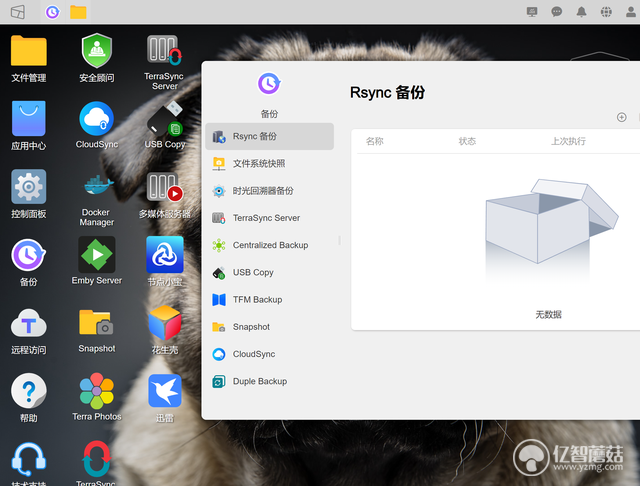Select 文件系统快照 in sidebar
This screenshot has height=486, width=640.
[x=269, y=164]
